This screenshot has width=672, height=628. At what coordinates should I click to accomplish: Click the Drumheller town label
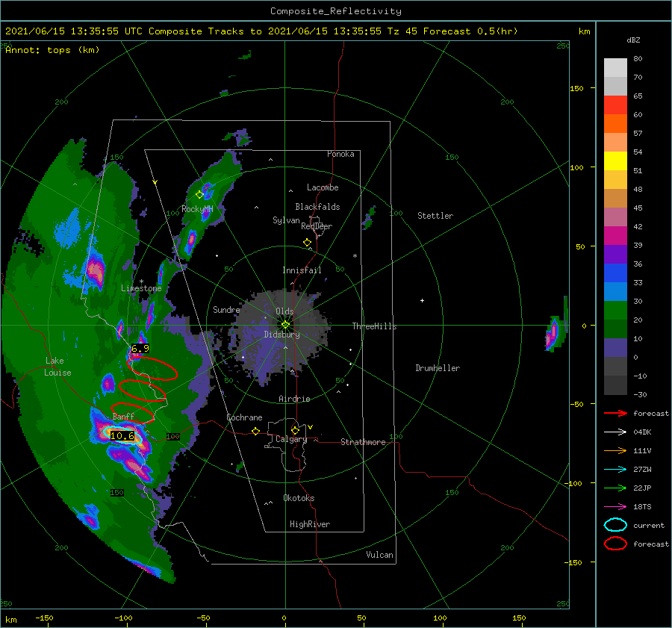point(438,368)
